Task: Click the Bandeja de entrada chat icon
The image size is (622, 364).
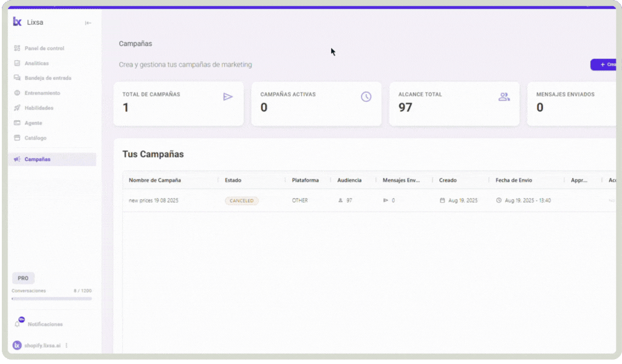Action: tap(17, 78)
